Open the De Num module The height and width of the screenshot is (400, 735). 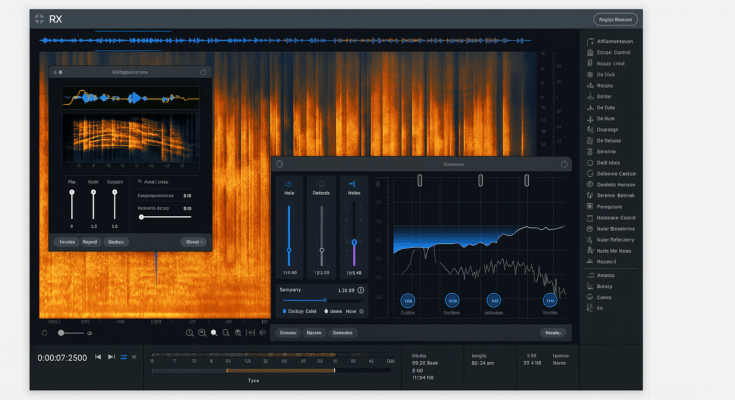point(601,119)
